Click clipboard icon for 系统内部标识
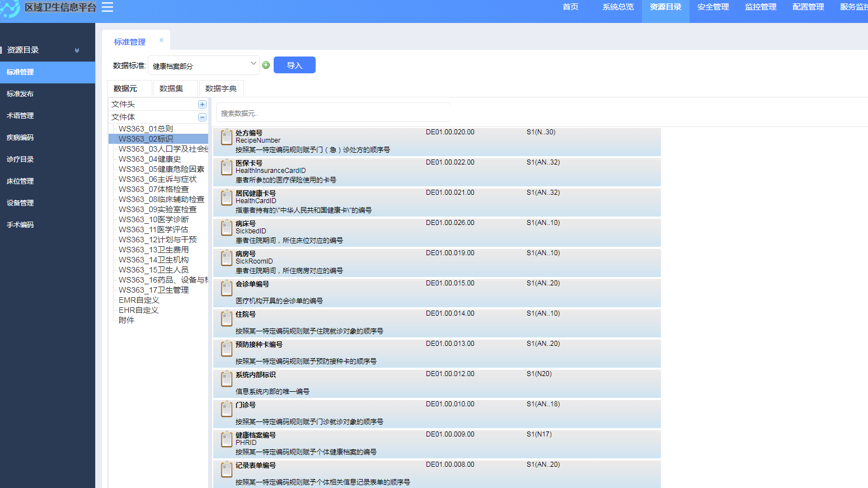 (x=227, y=379)
